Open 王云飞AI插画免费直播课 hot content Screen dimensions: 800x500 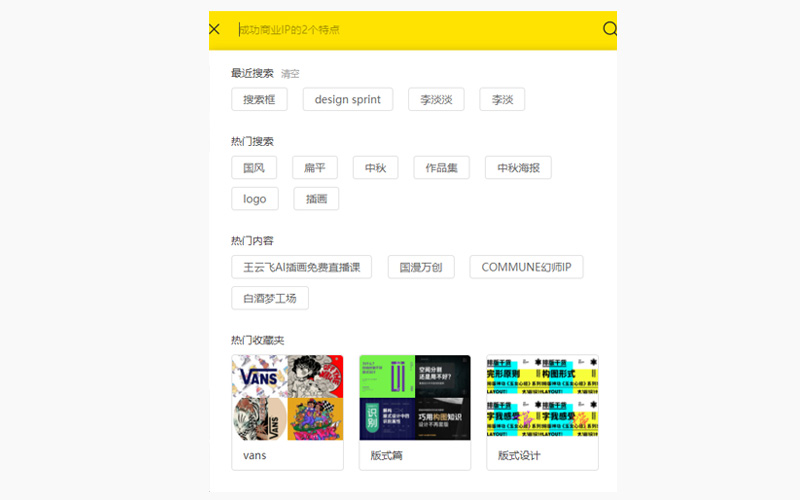pyautogui.click(x=301, y=267)
